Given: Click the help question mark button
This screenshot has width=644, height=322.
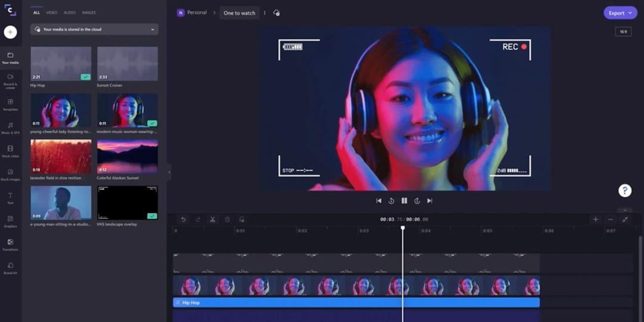Looking at the screenshot, I should 624,190.
